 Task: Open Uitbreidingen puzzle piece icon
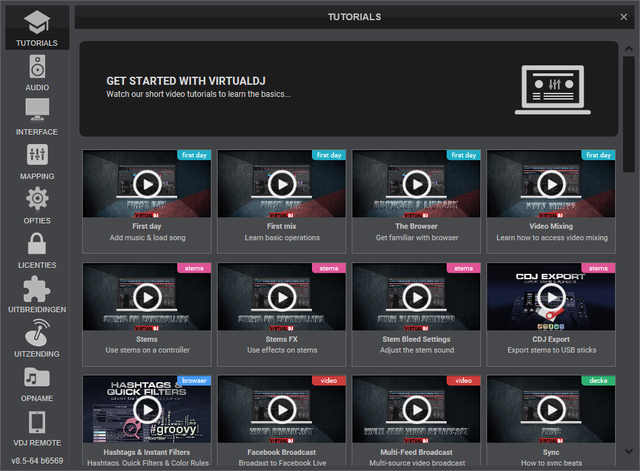click(x=37, y=289)
